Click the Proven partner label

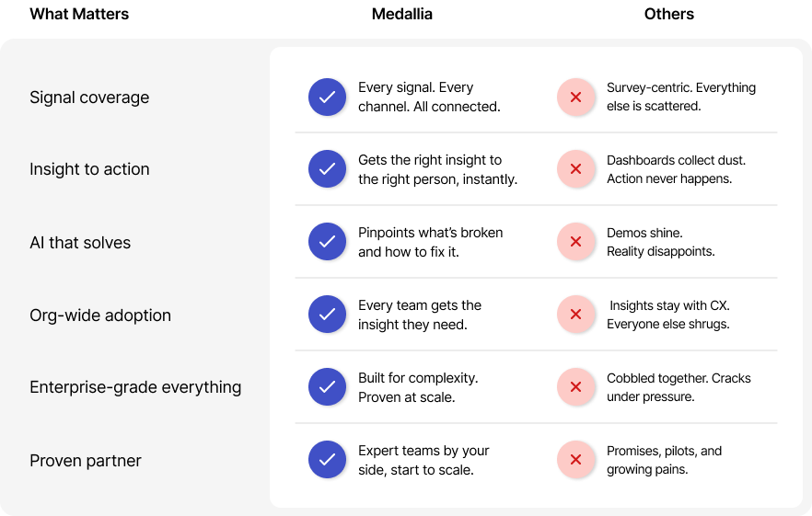(86, 461)
